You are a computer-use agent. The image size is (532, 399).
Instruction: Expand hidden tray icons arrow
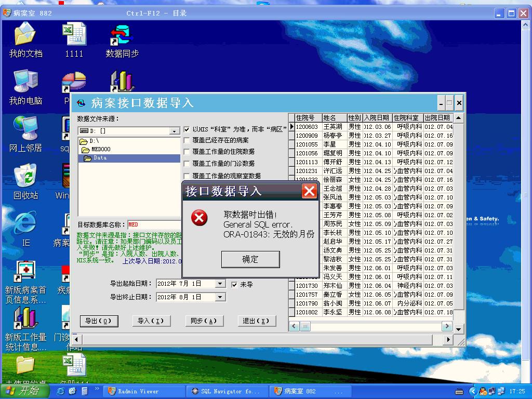[473, 391]
